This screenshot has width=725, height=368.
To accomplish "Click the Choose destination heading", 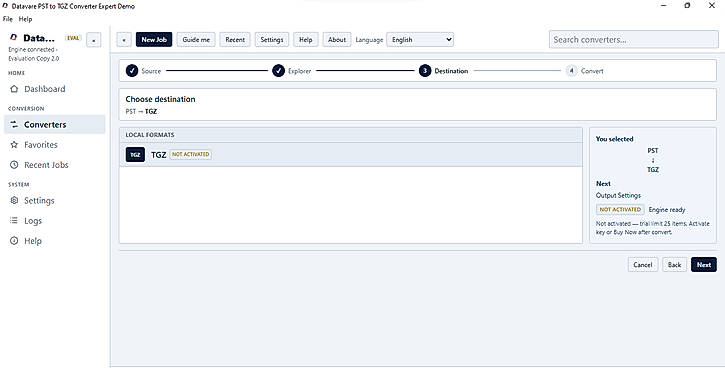I will point(160,99).
